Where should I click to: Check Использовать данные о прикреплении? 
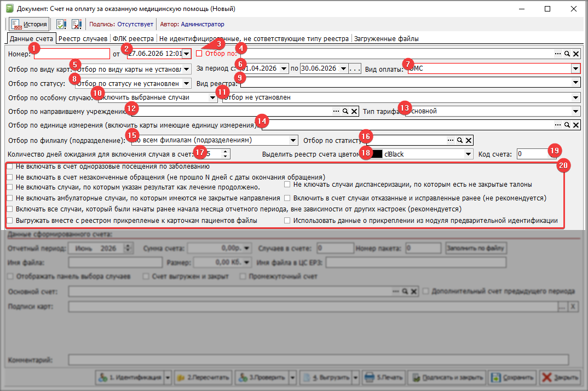(287, 220)
